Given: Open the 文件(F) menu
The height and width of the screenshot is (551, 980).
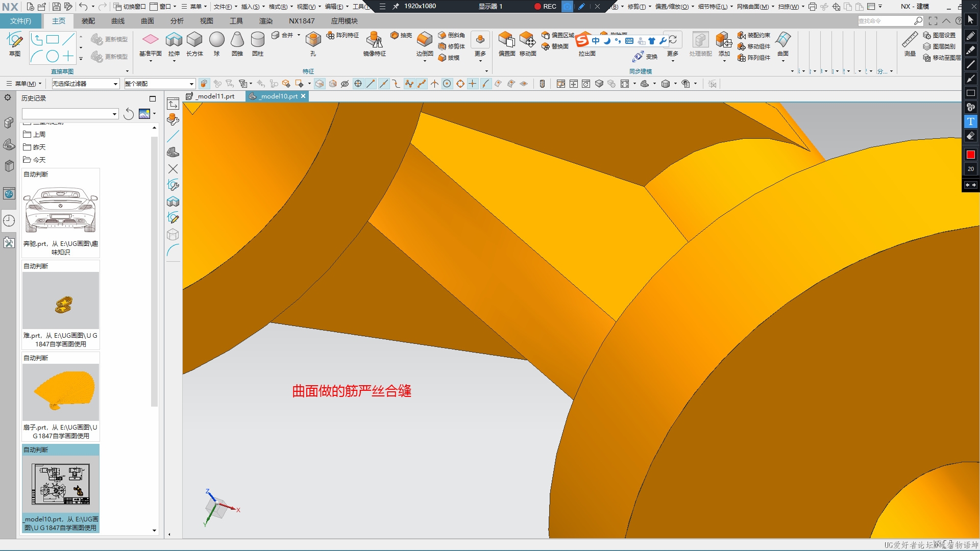Looking at the screenshot, I should tap(20, 21).
